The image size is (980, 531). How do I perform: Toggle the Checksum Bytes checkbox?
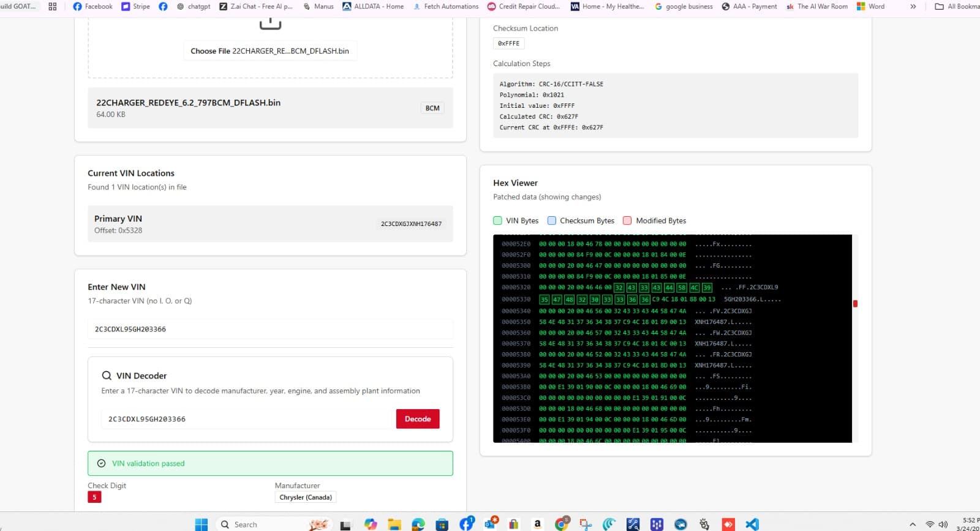click(551, 220)
